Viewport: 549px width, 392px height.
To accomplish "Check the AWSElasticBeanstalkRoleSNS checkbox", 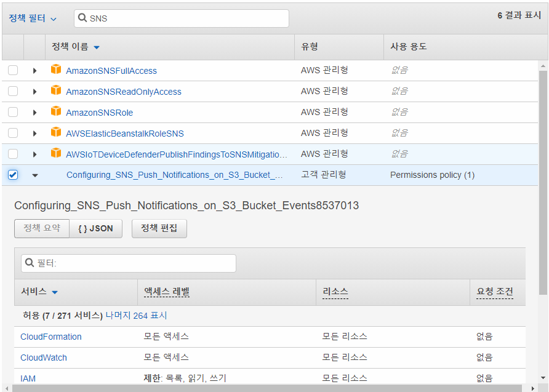I will (13, 133).
